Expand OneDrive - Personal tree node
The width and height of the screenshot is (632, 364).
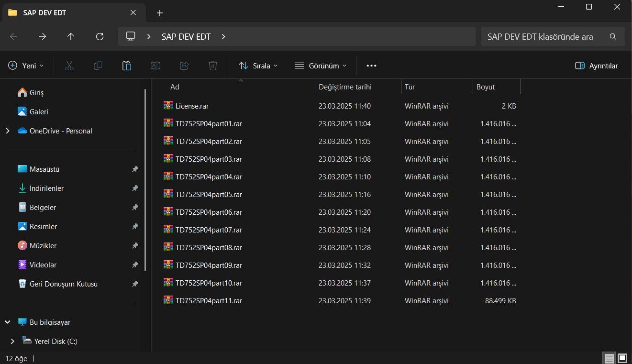click(7, 131)
